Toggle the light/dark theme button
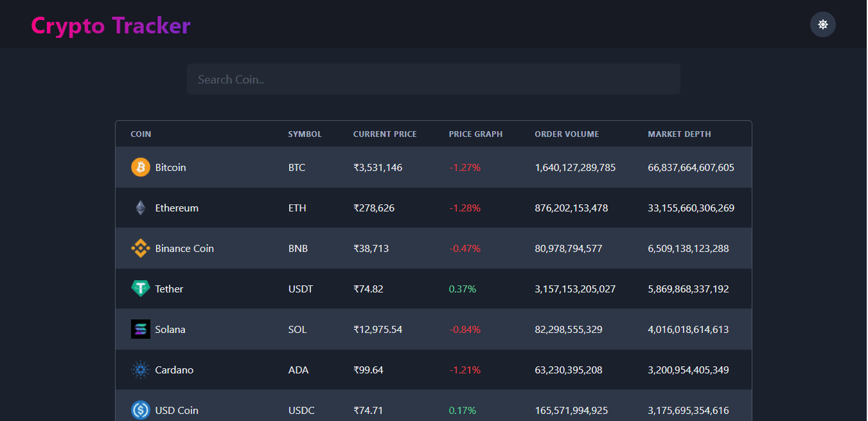 tap(823, 24)
